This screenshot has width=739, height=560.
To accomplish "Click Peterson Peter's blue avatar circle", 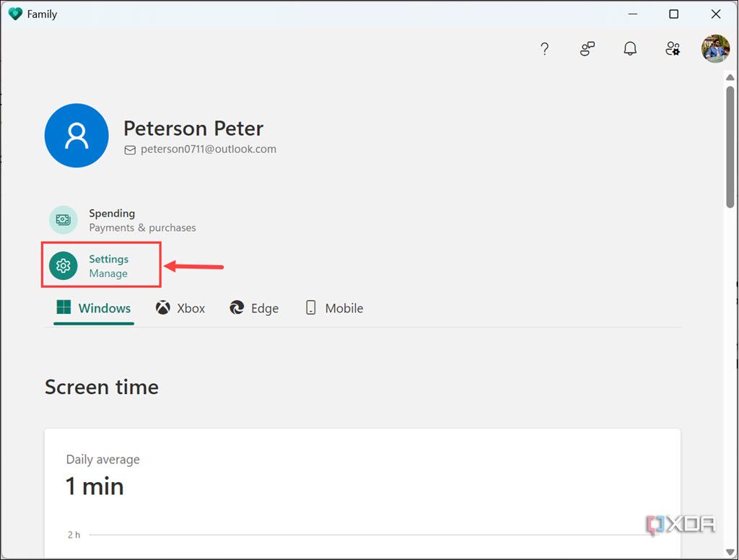I will point(76,135).
